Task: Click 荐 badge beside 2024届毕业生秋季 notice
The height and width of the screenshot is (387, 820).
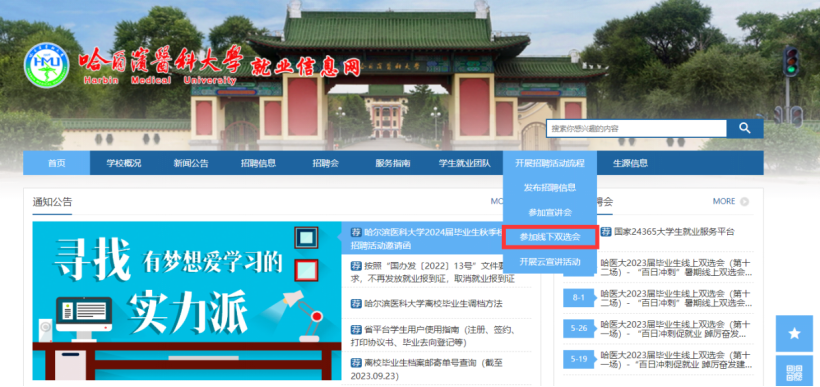Action: [x=356, y=232]
